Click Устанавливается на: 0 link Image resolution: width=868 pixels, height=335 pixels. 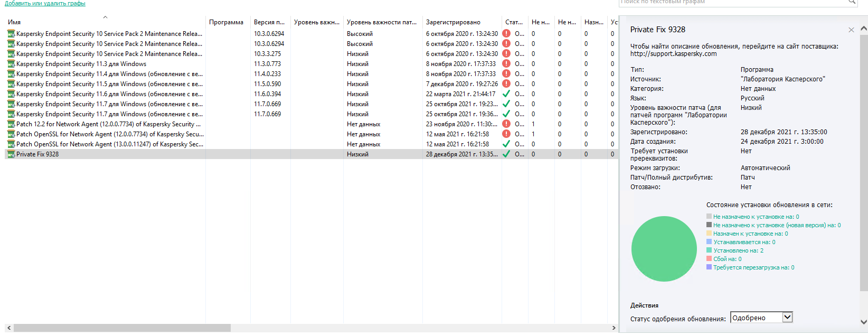744,242
